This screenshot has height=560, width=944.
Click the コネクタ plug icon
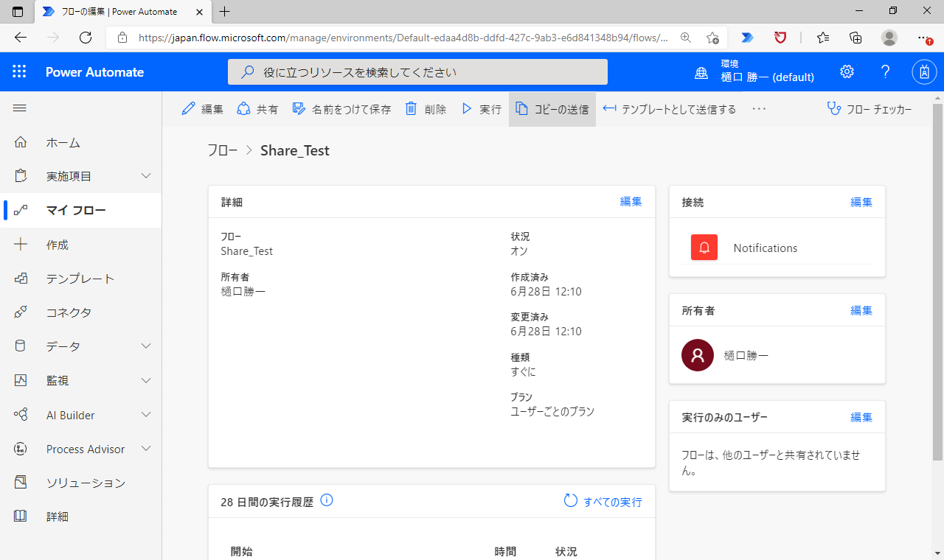(21, 312)
